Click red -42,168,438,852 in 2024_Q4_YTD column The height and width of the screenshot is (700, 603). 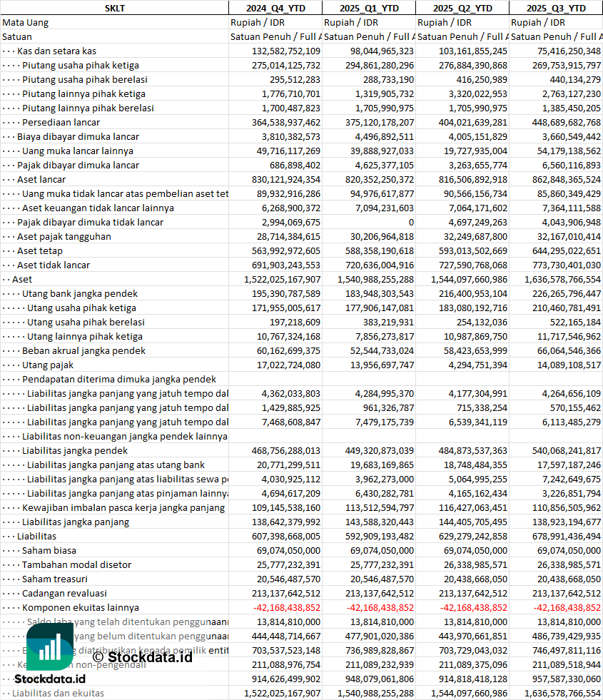287,608
